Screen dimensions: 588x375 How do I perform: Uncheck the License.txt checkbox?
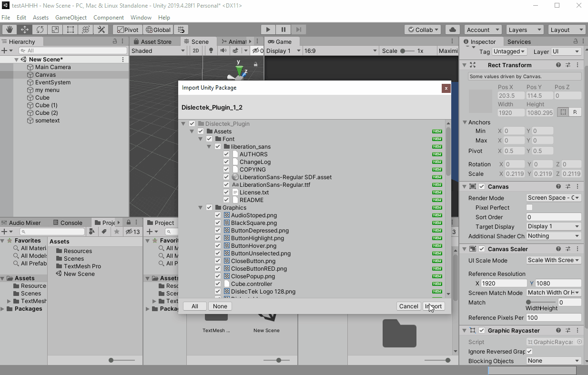tap(226, 193)
